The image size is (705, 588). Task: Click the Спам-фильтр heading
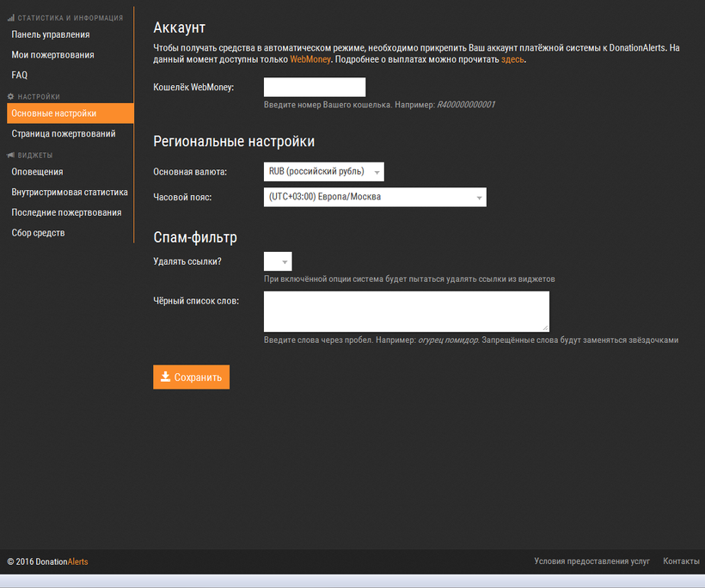coord(195,237)
